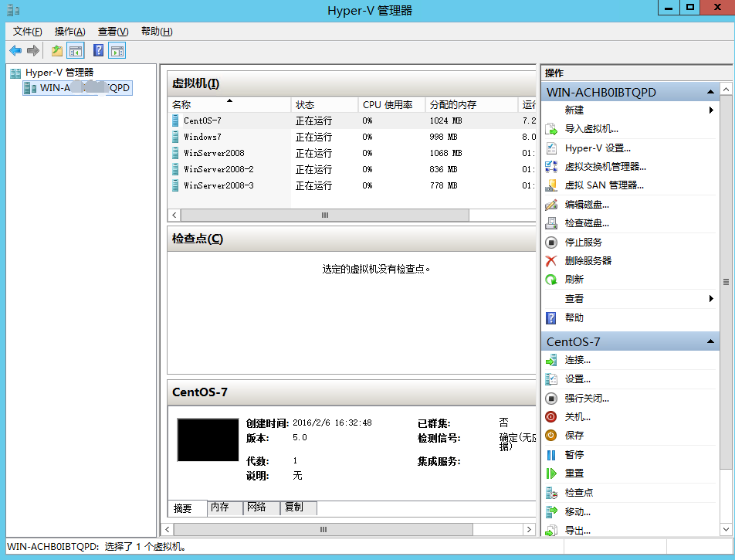
Task: Sort by the 状态 column header
Action: point(324,104)
